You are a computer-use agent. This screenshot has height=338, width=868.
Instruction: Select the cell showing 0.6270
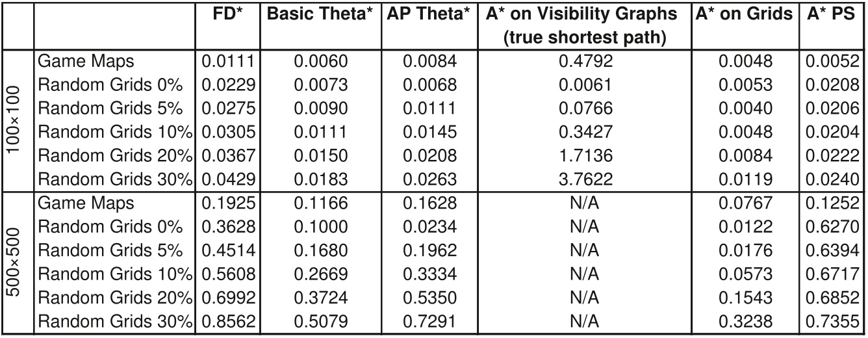[x=833, y=227]
